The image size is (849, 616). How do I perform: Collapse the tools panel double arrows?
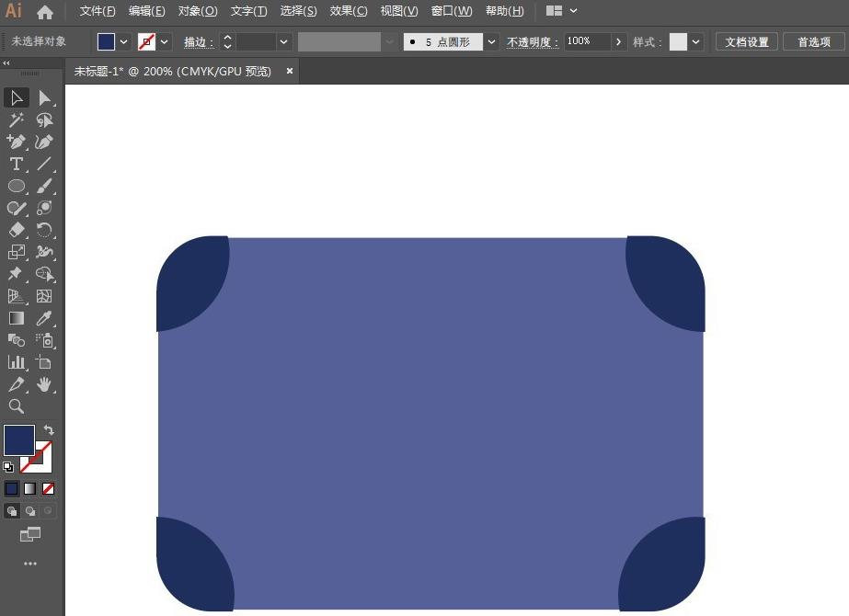pyautogui.click(x=6, y=63)
